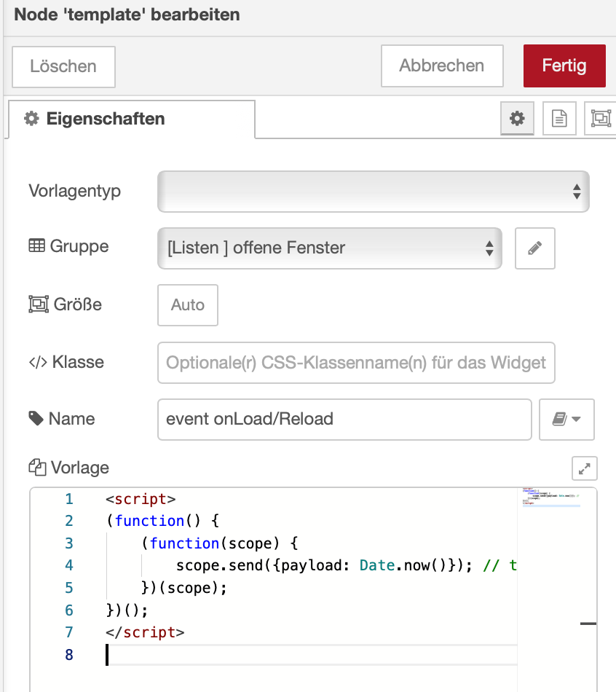Click the Löschen button
This screenshot has height=692, width=616.
pyautogui.click(x=63, y=66)
